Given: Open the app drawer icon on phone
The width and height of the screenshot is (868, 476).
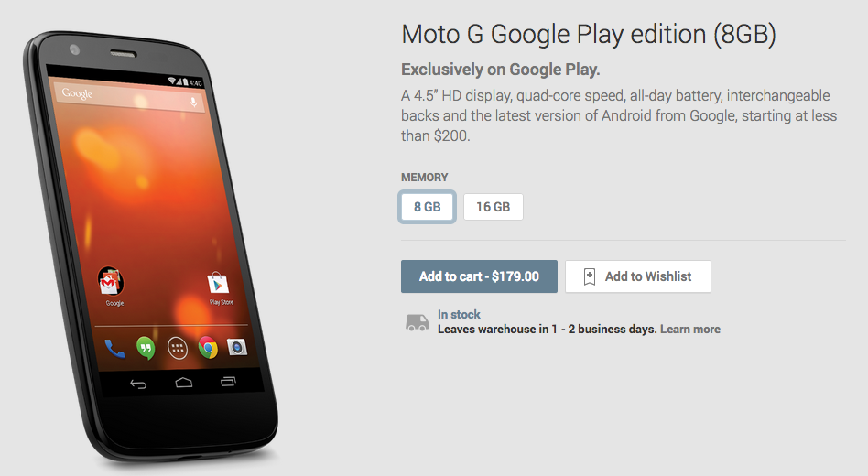Looking at the screenshot, I should click(178, 349).
